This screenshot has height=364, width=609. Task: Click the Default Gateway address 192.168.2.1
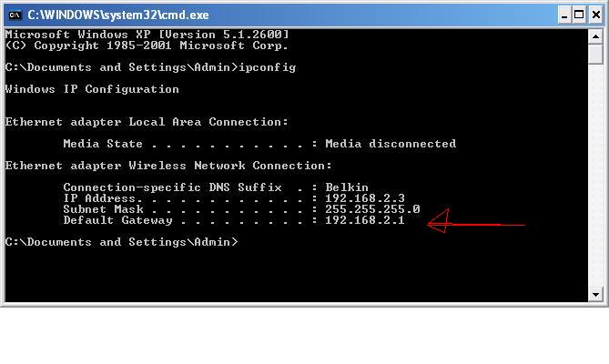coord(365,220)
